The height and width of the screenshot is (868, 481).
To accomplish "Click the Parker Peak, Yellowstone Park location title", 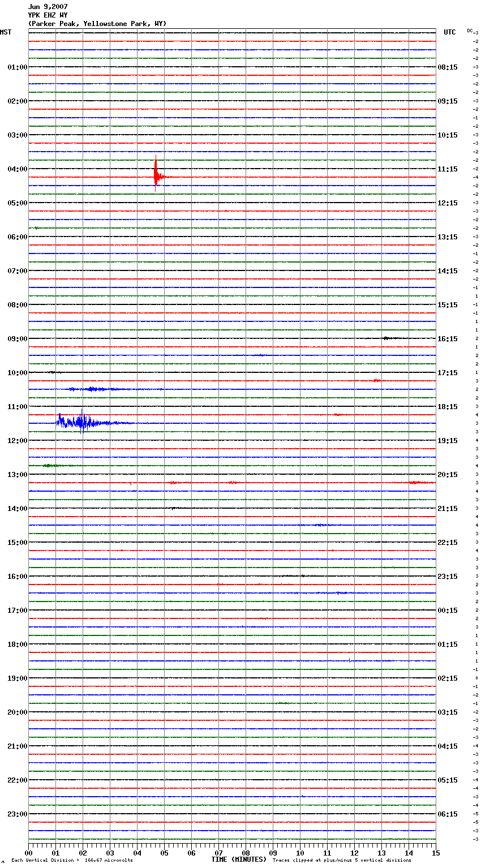I will (97, 24).
